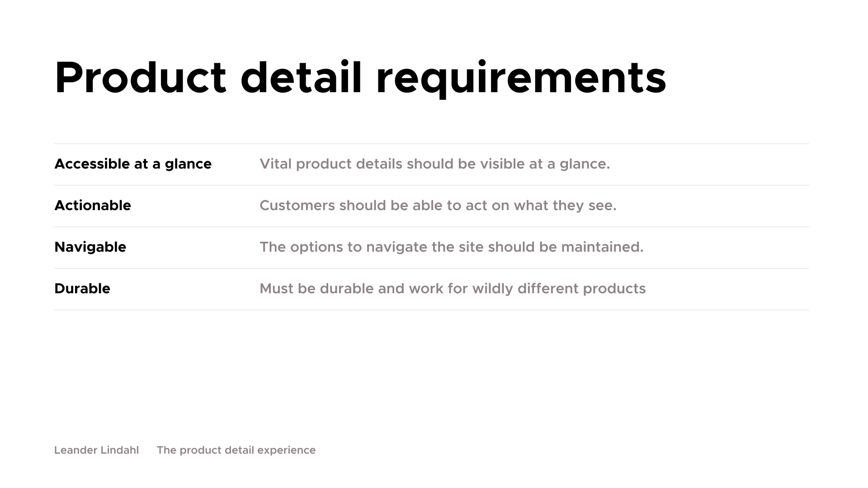Viewport: 868px width, 488px height.
Task: Select the "options to navigate the site" sentence
Action: coord(451,247)
